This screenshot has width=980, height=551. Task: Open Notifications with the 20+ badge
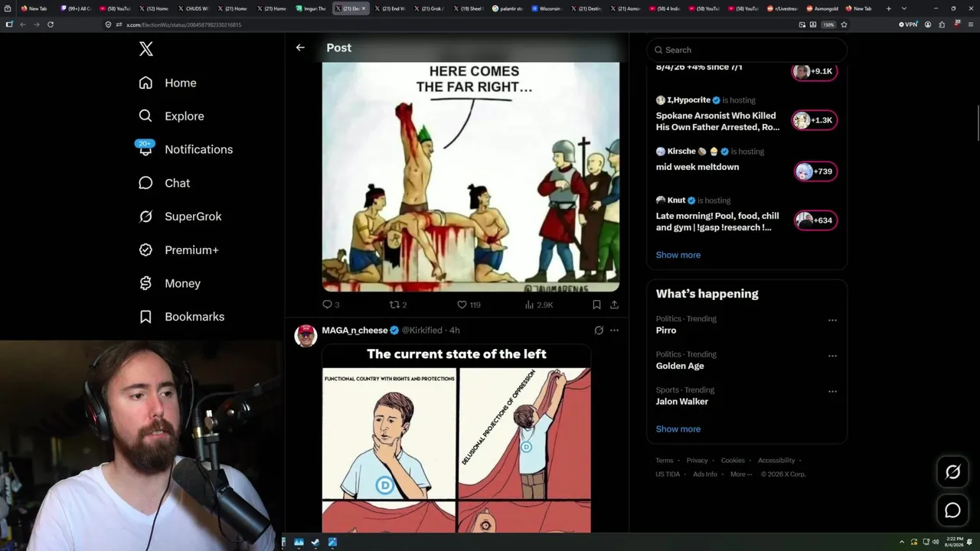pyautogui.click(x=185, y=149)
